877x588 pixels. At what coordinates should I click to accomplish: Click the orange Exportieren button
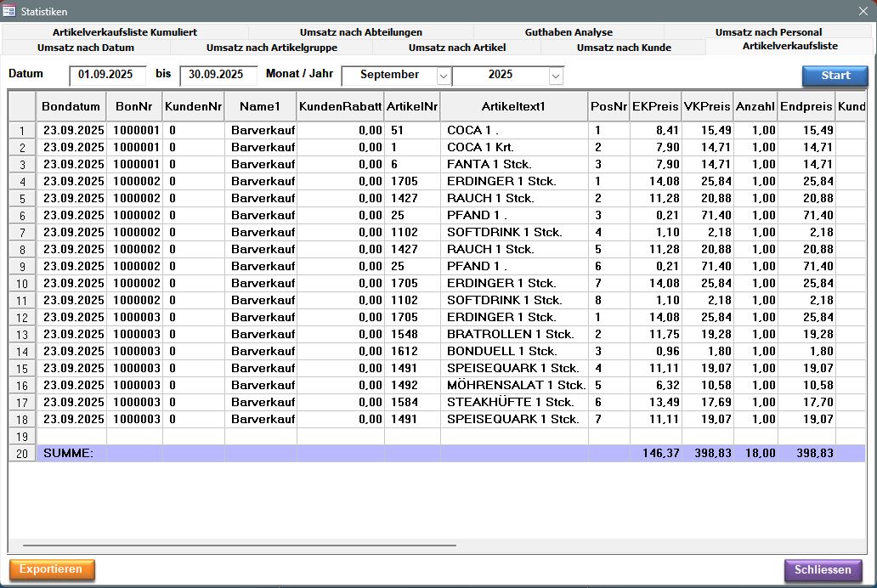[52, 569]
